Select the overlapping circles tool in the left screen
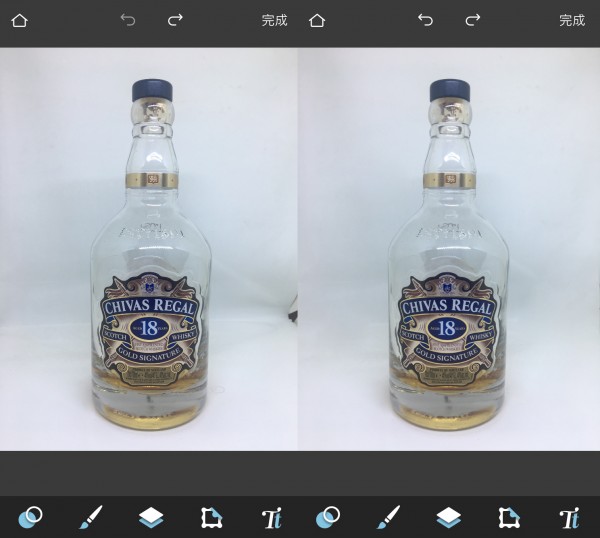The height and width of the screenshot is (538, 600). point(31,517)
